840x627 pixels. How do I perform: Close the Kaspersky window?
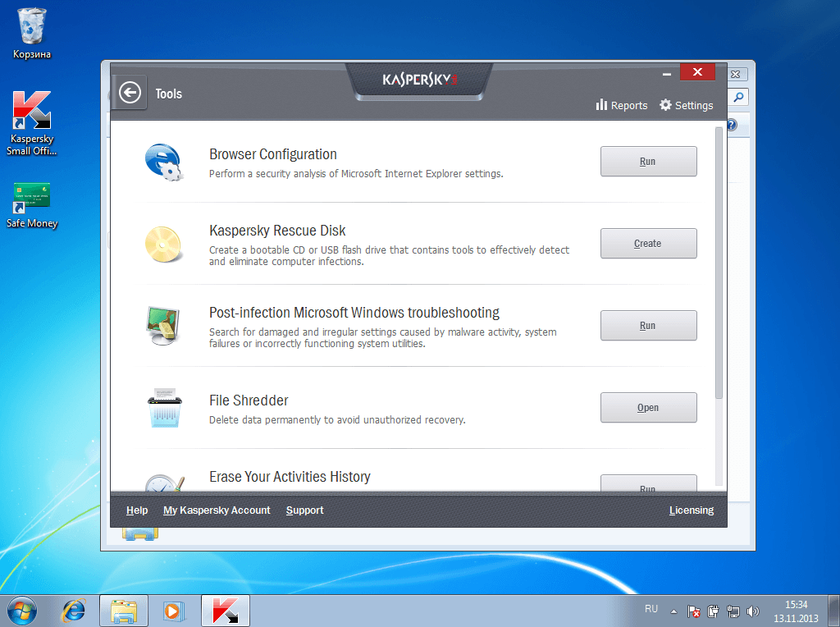tap(697, 72)
